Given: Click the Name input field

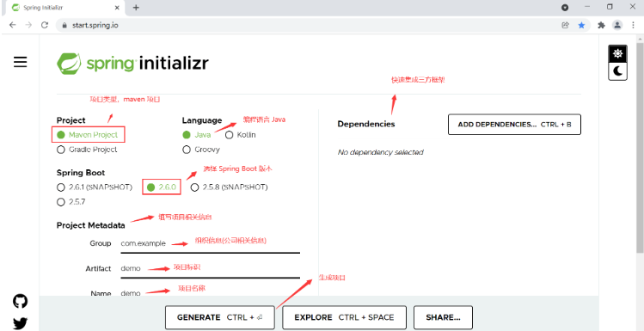Looking at the screenshot, I should tap(210, 293).
